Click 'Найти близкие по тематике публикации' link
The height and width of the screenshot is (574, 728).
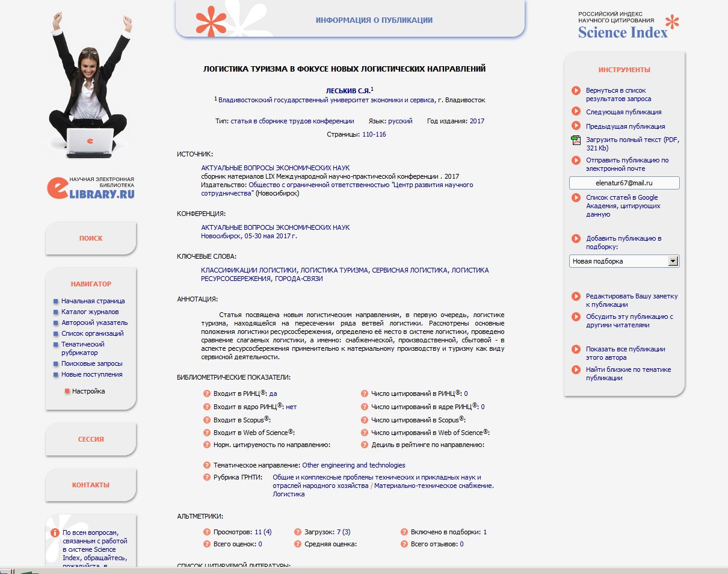(628, 374)
